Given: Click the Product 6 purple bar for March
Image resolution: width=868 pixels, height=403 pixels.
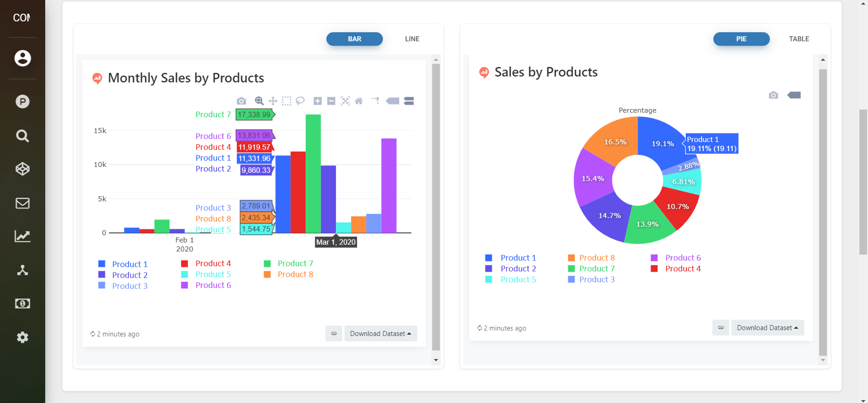Looking at the screenshot, I should tap(389, 186).
